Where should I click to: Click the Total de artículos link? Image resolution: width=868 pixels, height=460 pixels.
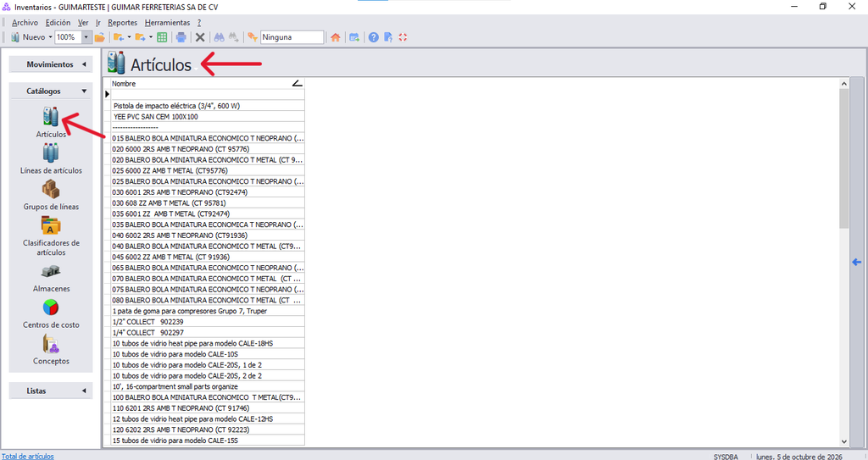(x=28, y=456)
